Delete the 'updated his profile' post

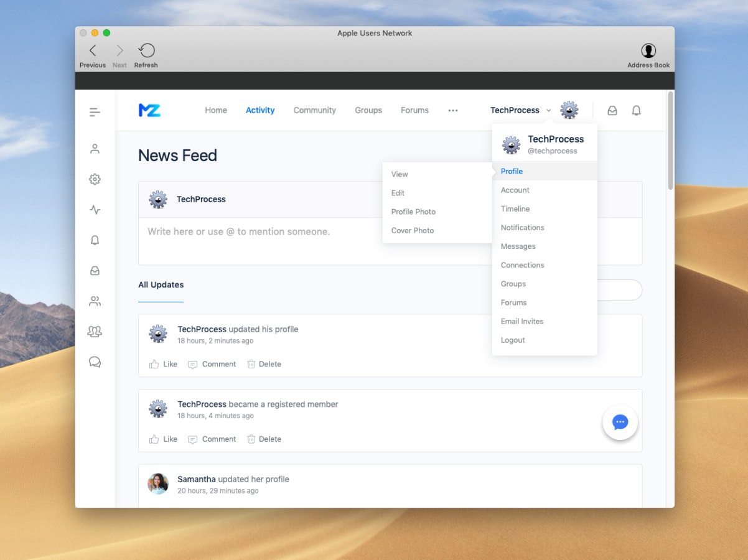click(264, 364)
